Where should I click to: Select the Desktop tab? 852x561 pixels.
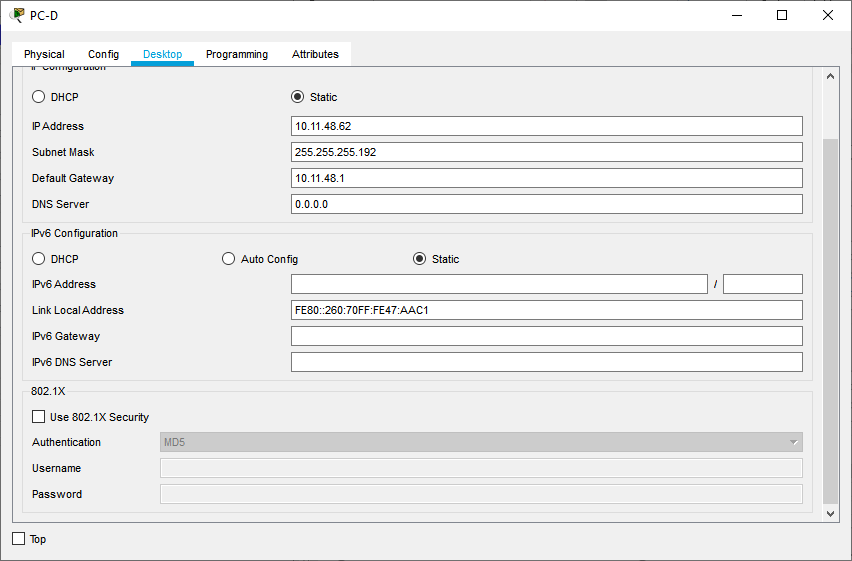pos(162,54)
